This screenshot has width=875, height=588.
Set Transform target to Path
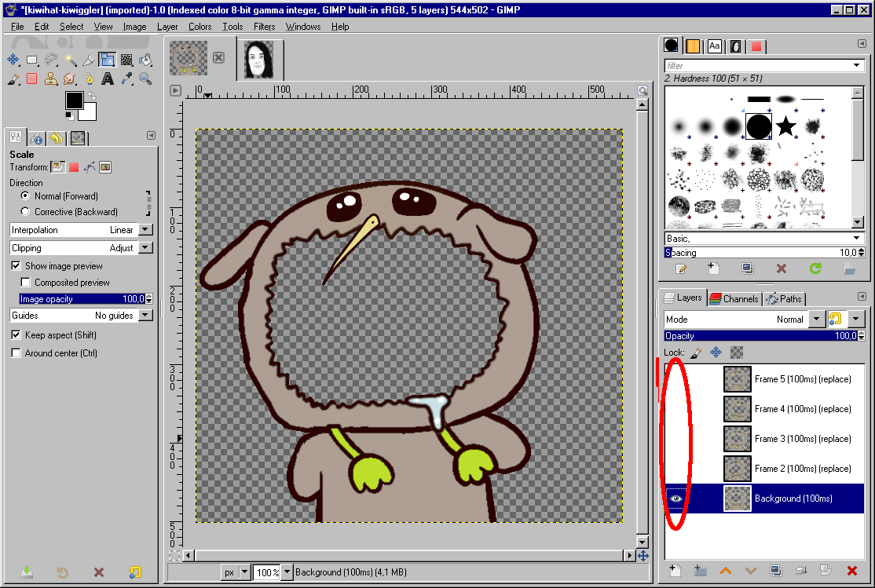(x=90, y=166)
